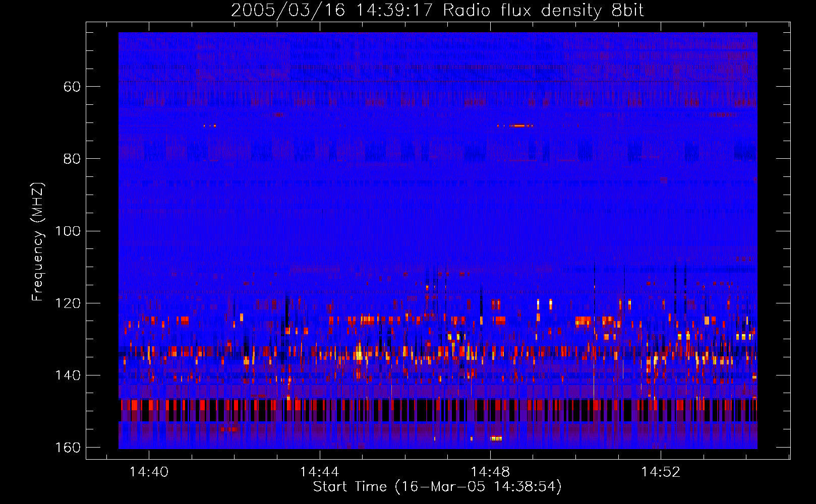Screen dimensions: 816x504
Task: Select the 14:44 time tick label
Action: 320,472
